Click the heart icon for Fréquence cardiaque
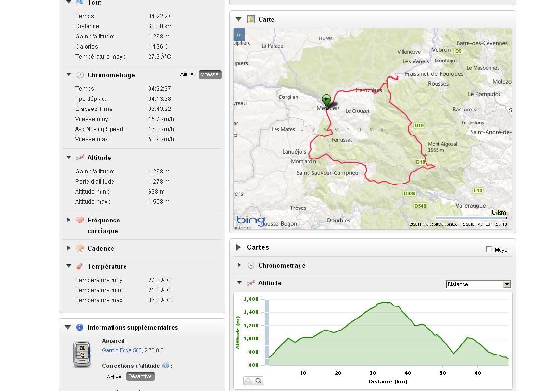 (80, 220)
